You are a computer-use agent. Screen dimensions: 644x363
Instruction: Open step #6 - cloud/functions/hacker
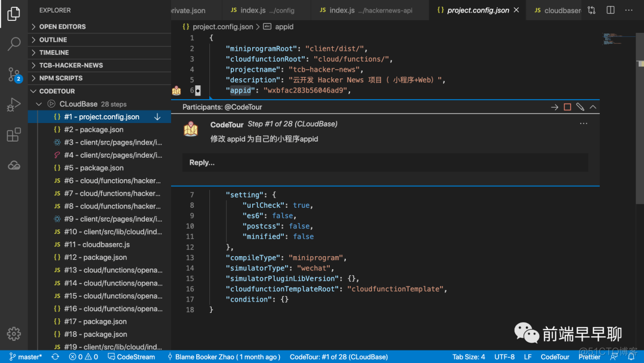[100, 180]
